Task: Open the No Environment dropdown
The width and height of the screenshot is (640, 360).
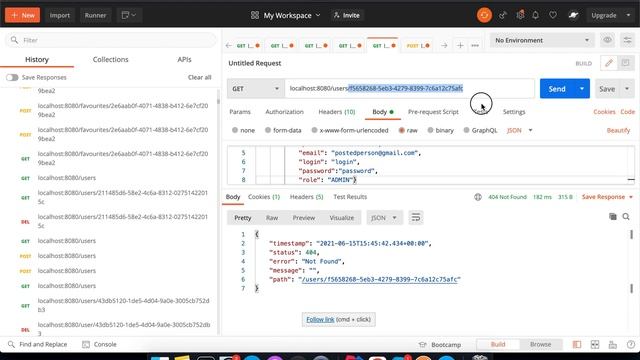Action: (542, 40)
